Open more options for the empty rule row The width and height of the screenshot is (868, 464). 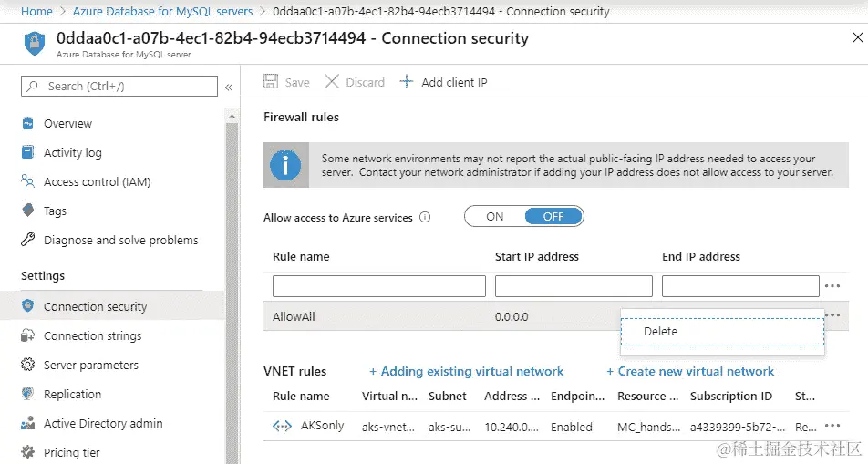(832, 285)
